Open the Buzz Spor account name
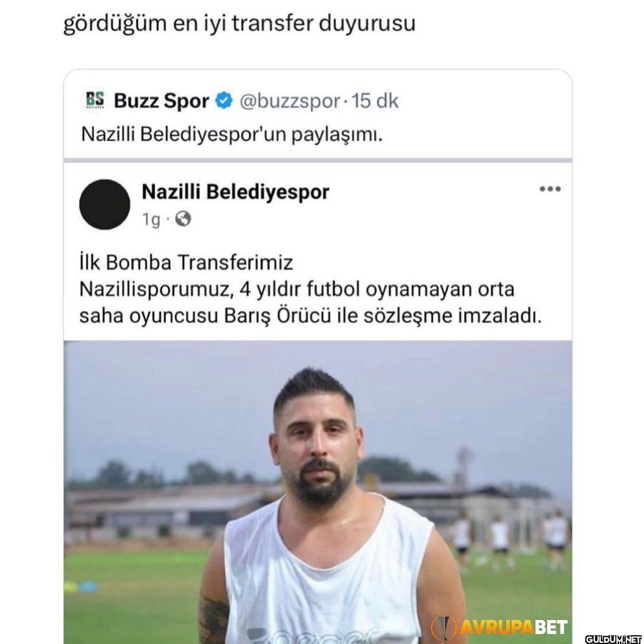The height and width of the screenshot is (644, 644). (161, 100)
